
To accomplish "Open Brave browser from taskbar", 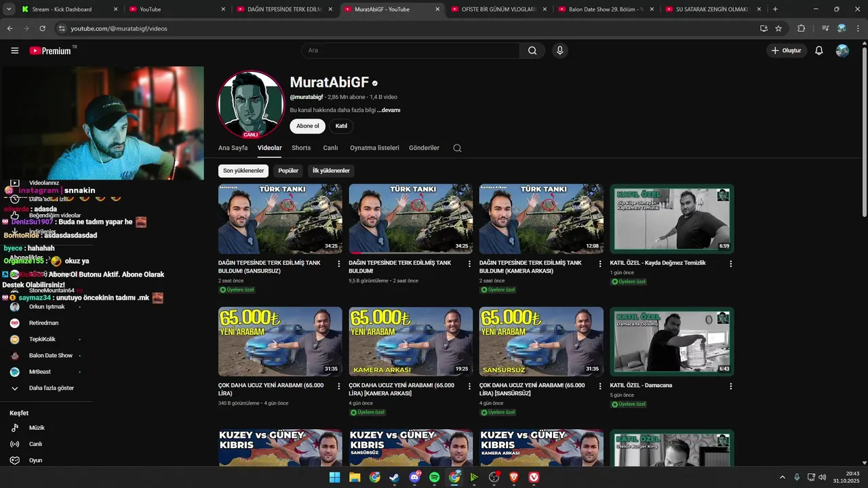I will (514, 477).
